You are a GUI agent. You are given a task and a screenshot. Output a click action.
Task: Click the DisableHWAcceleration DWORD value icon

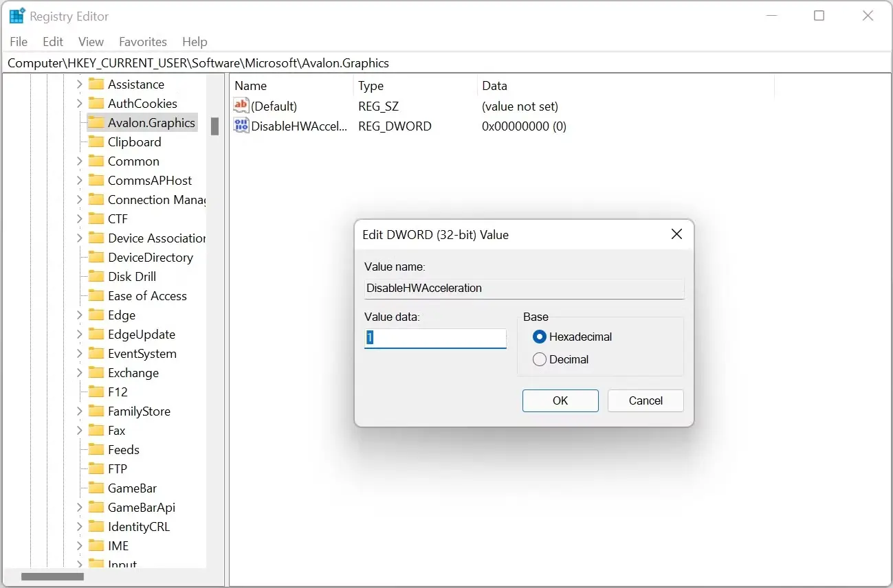[x=241, y=126]
